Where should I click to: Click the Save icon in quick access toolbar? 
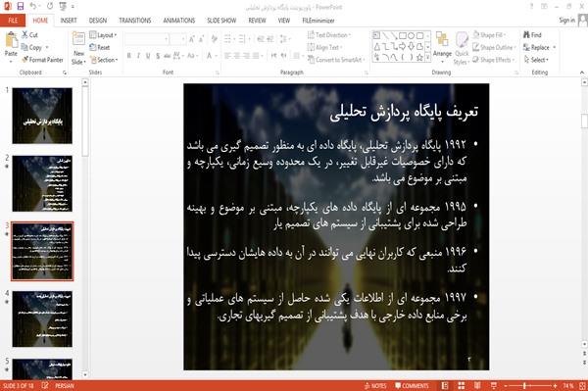click(x=21, y=7)
